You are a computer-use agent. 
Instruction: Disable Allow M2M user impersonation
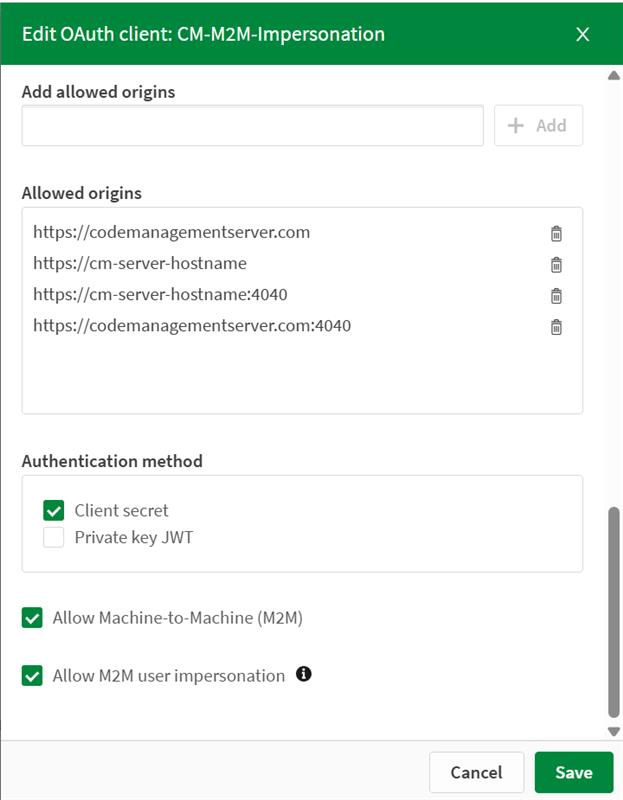coord(32,675)
